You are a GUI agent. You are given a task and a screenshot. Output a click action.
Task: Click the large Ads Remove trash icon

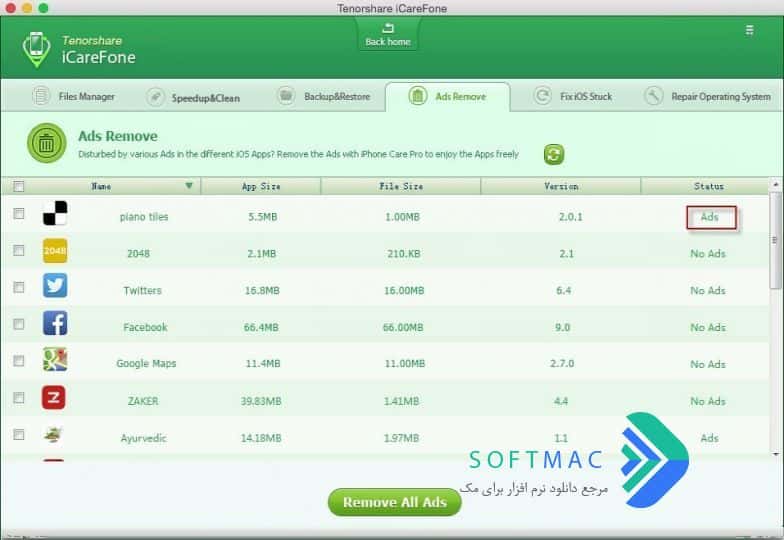(46, 144)
